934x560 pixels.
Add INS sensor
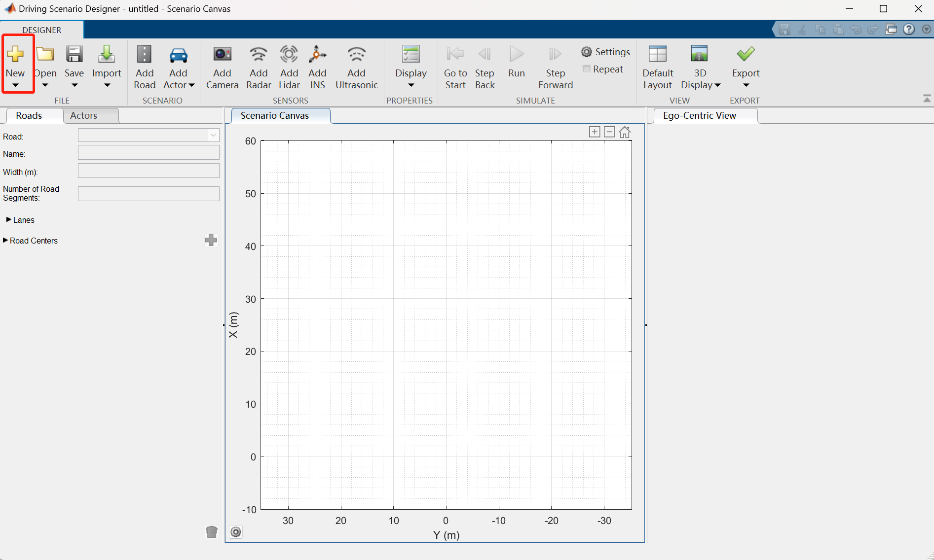pos(318,67)
